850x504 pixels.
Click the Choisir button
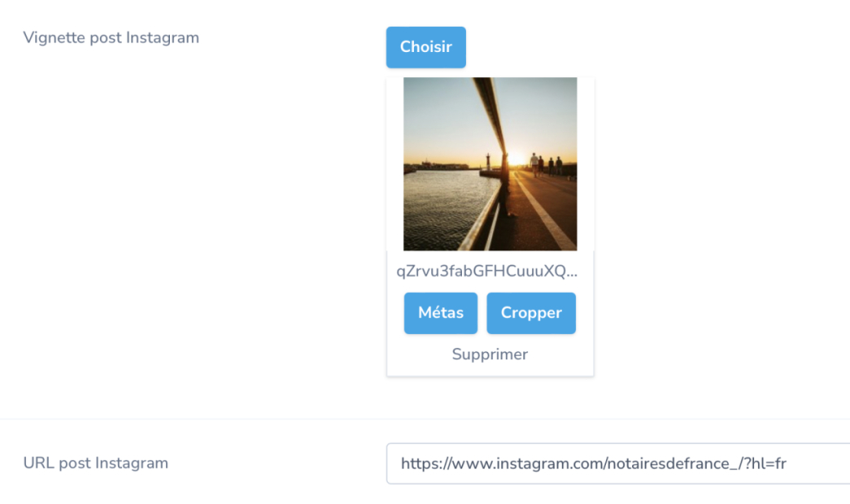(425, 47)
